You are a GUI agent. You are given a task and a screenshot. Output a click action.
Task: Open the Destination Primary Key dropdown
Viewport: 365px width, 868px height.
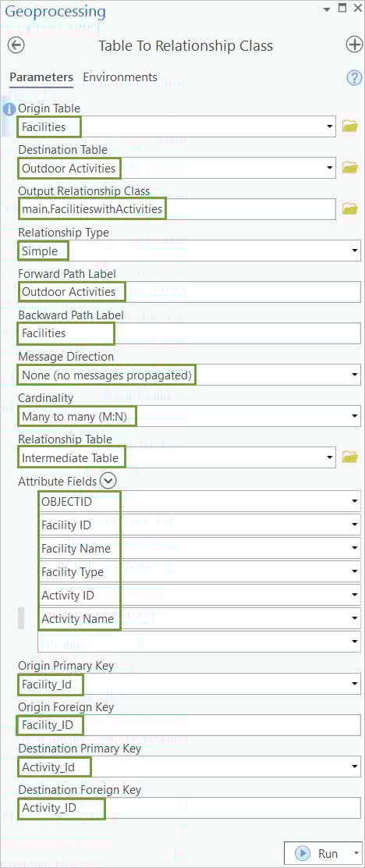pos(355,767)
